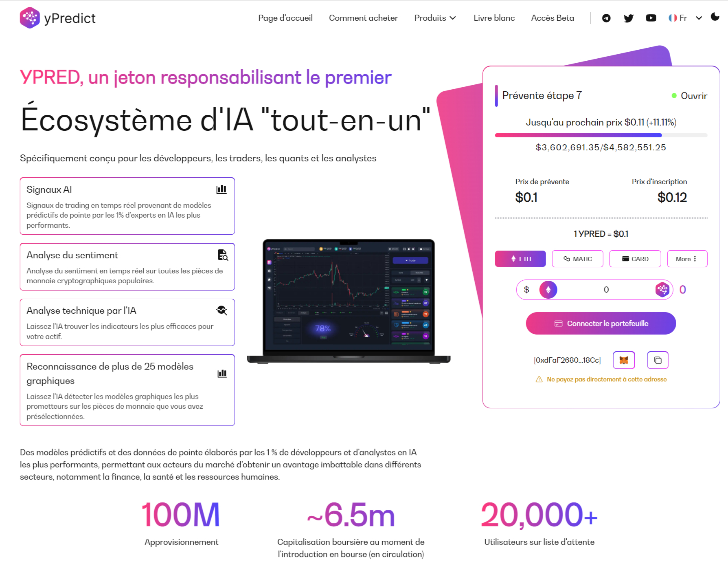The width and height of the screenshot is (728, 566).
Task: Click the ETH diamond icon in tab
Action: coord(513,259)
